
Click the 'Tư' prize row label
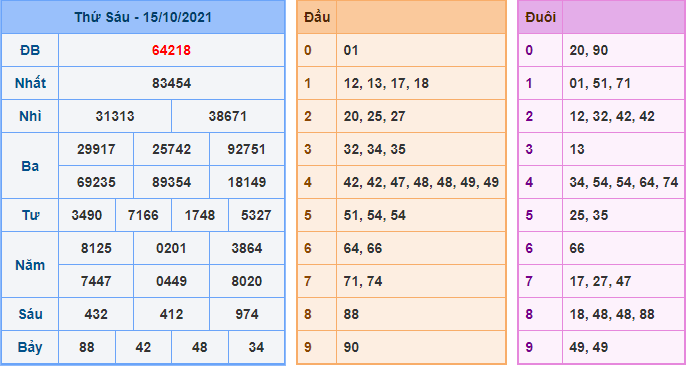[x=30, y=215]
